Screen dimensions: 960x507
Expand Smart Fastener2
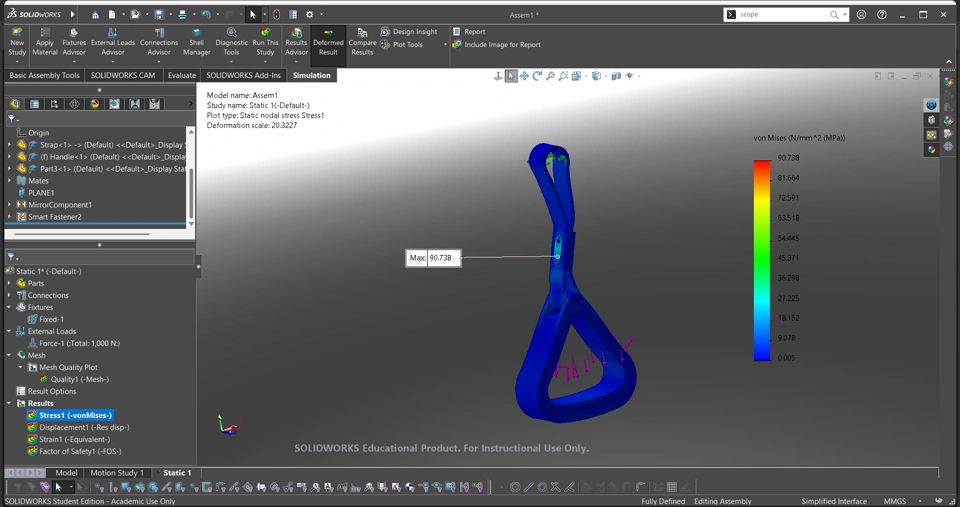pos(9,217)
